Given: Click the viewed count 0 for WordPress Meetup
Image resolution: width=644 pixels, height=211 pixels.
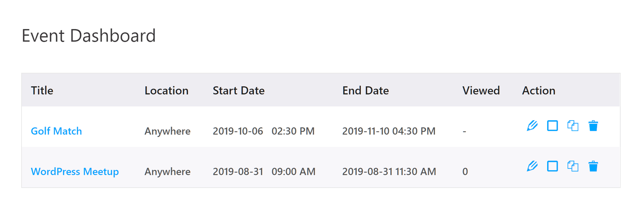Looking at the screenshot, I should (465, 171).
